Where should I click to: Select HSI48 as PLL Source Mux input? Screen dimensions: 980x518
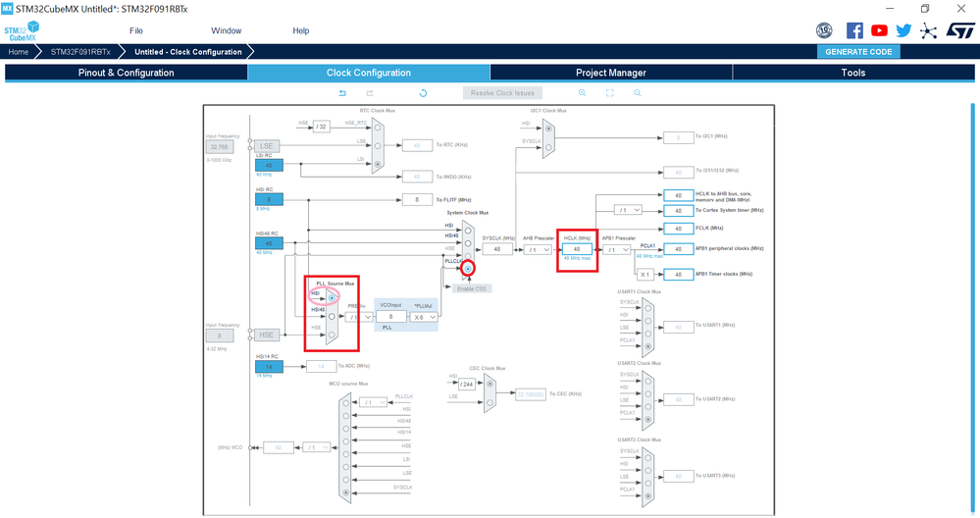click(332, 316)
